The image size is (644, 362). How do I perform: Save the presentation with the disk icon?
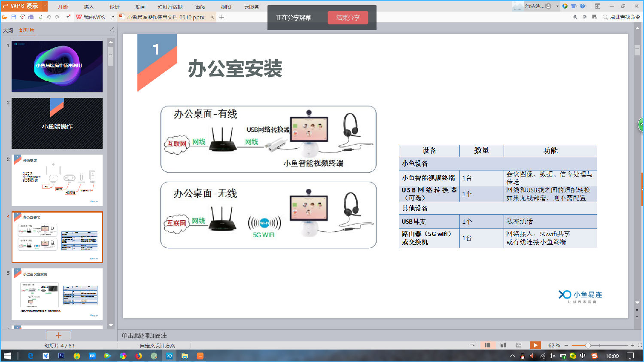point(14,17)
